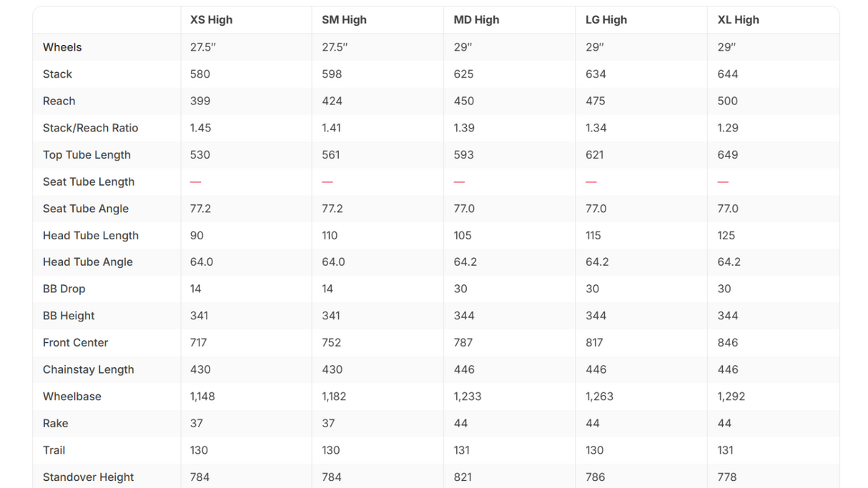Click the Wheels row label
The height and width of the screenshot is (488, 868).
(62, 47)
